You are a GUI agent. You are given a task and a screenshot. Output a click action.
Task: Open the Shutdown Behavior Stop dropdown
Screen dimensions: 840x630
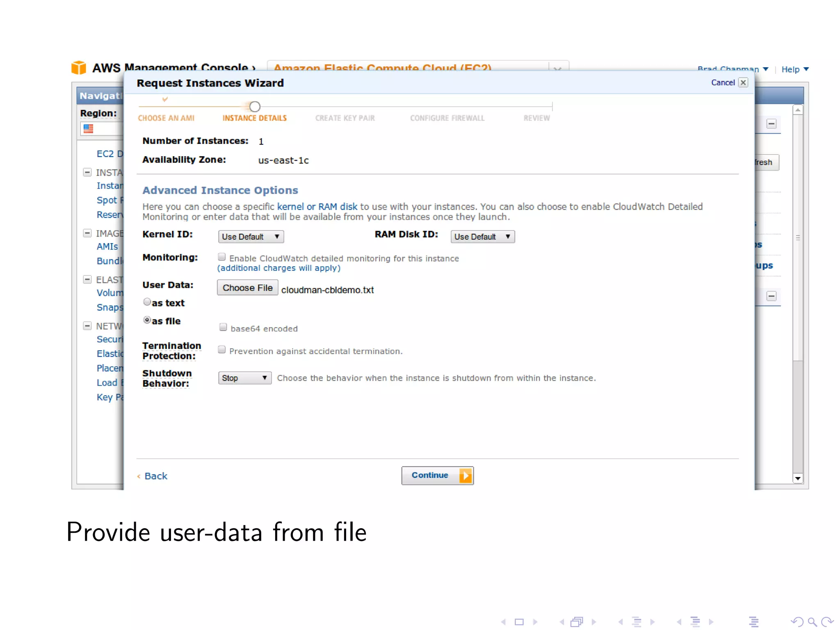[245, 378]
